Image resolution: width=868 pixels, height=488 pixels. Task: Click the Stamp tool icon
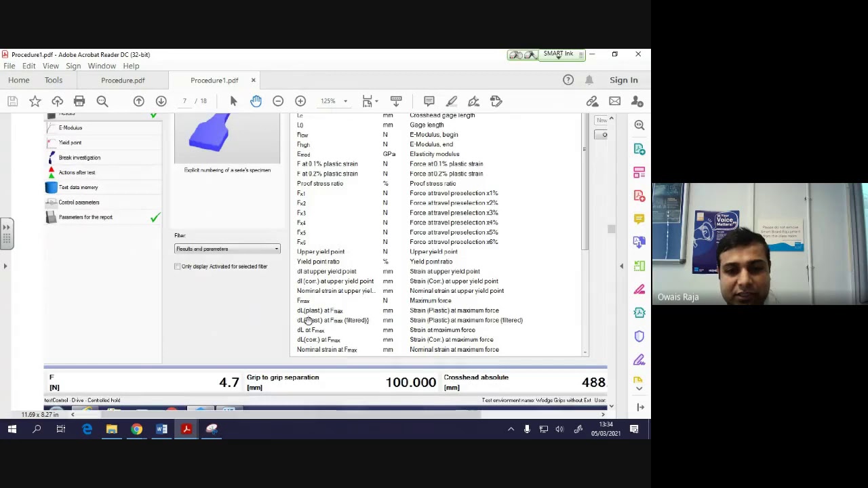(496, 101)
